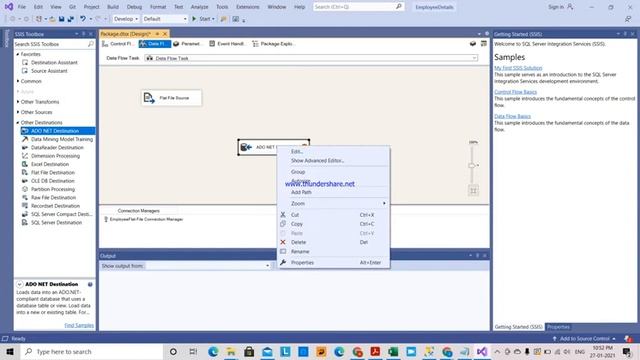Viewport: 640px width, 360px height.
Task: Click the Save All toolbar icon
Action: pyautogui.click(x=71, y=19)
